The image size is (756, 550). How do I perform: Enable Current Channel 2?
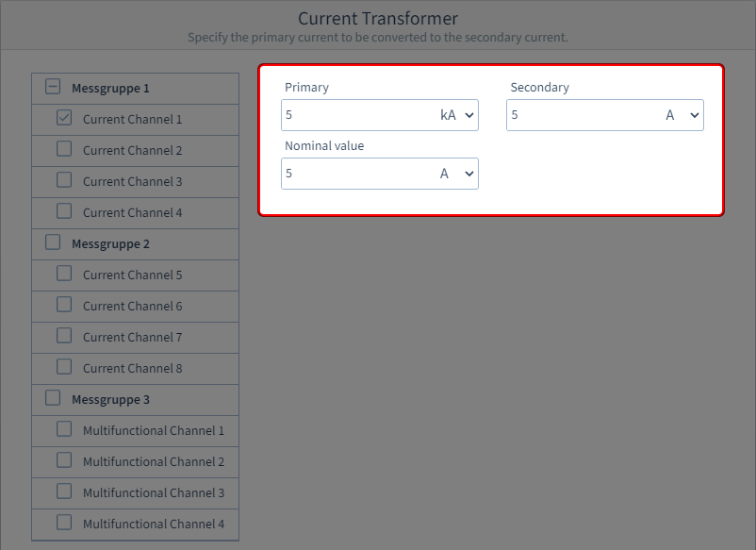point(63,150)
